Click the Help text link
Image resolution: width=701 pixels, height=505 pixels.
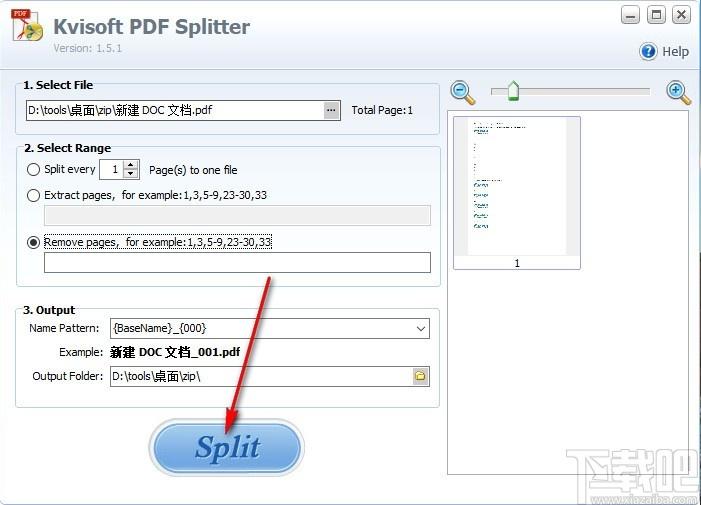click(675, 52)
